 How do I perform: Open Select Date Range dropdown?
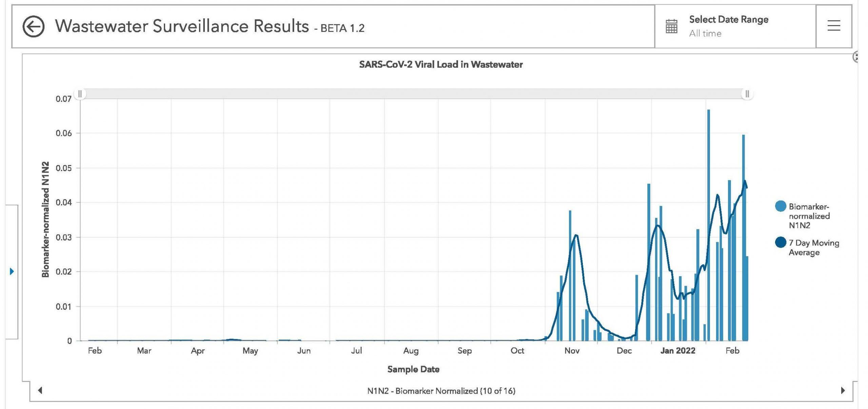735,26
